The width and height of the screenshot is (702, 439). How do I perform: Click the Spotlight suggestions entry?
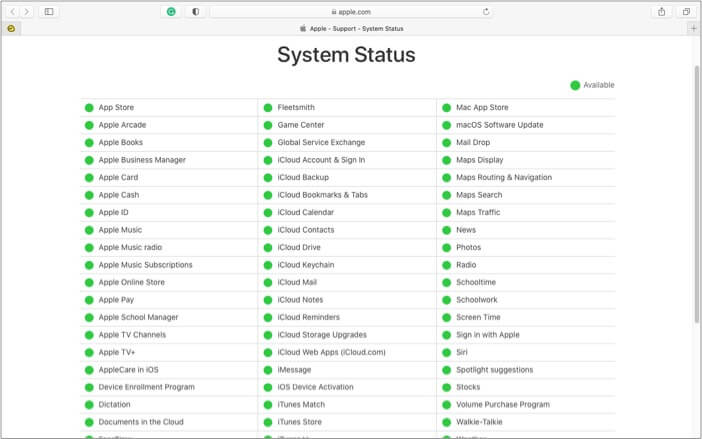pyautogui.click(x=494, y=370)
